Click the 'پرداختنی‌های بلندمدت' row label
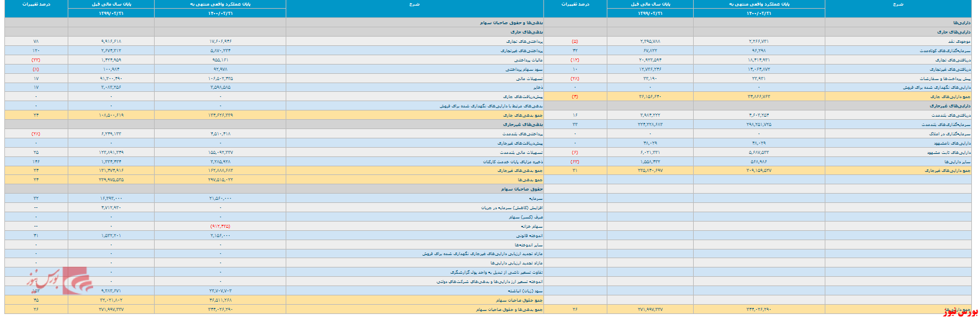The image size is (980, 319). tap(522, 133)
